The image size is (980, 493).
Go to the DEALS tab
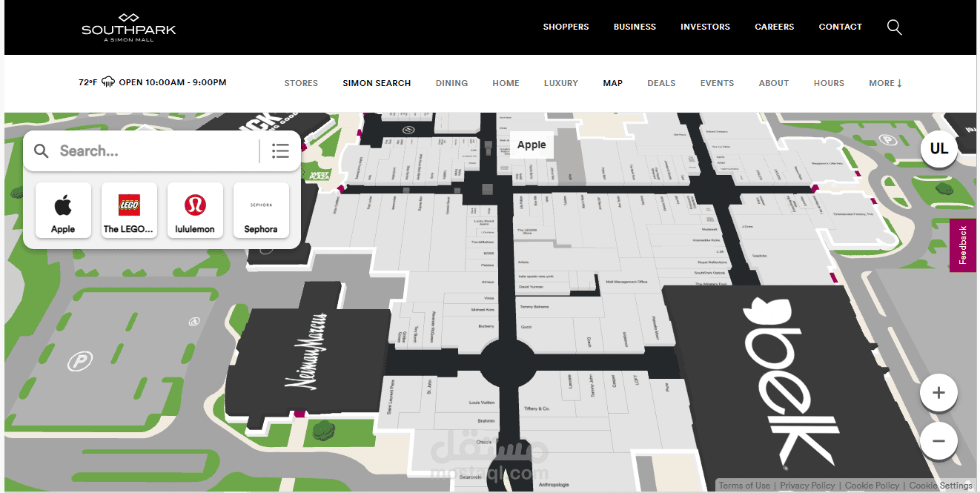pyautogui.click(x=661, y=83)
